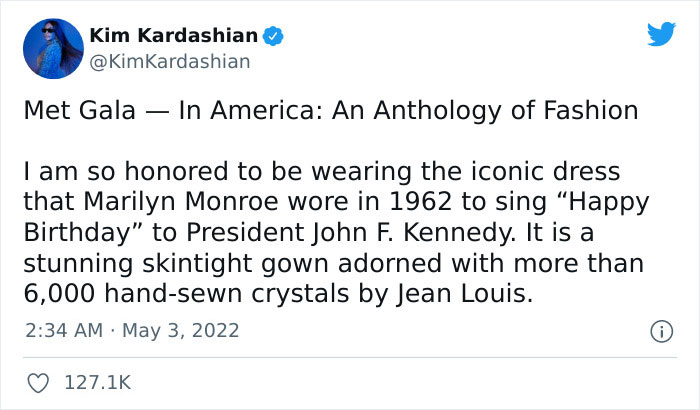This screenshot has height=410, width=700.
Task: Open the tweet info icon
Action: coord(661,330)
